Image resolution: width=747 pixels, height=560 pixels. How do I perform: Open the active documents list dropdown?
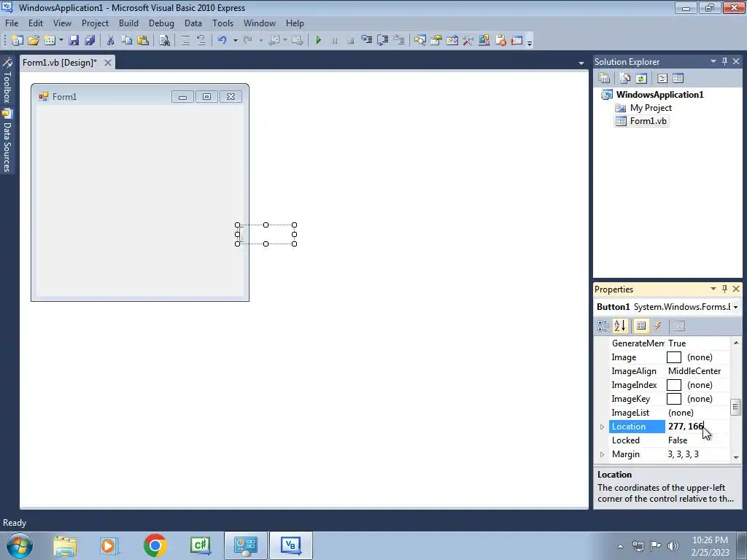(x=581, y=63)
